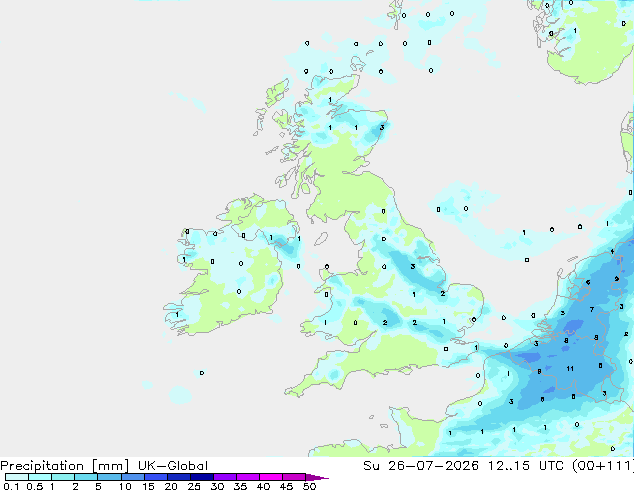Click the legend label "40"
634x490 pixels.
pyautogui.click(x=263, y=486)
